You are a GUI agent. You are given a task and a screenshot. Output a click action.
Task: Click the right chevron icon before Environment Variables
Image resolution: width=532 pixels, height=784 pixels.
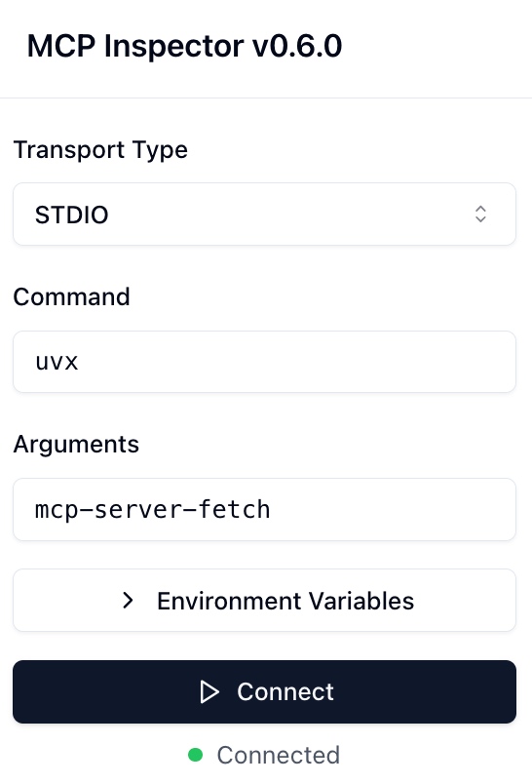(x=128, y=600)
